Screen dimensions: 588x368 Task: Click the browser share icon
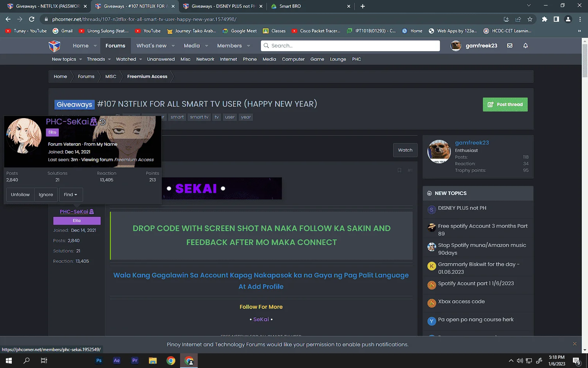pos(518,19)
